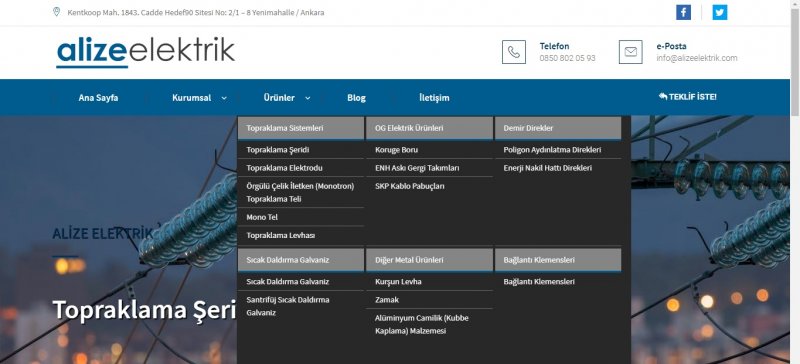This screenshot has width=800, height=364.
Task: Select Demir Direkler category header
Action: point(558,128)
